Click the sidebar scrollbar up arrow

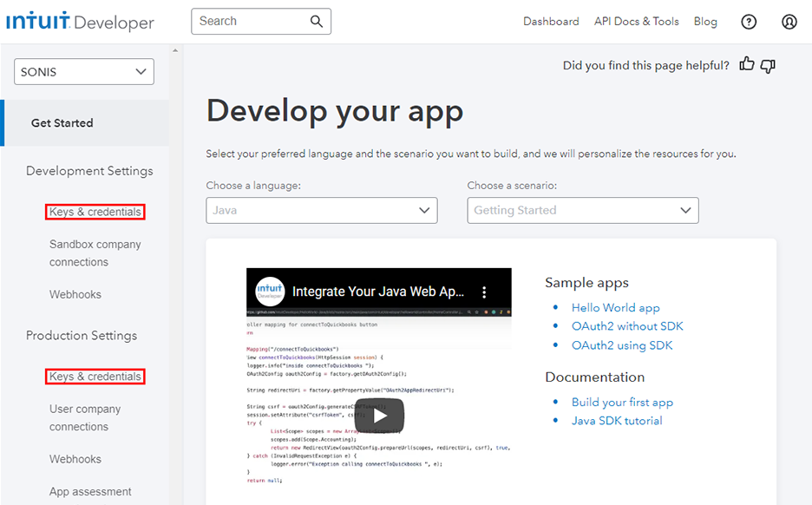tap(176, 51)
